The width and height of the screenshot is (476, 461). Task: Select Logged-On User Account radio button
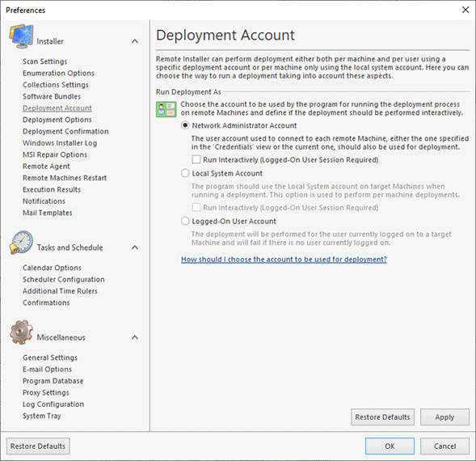[x=185, y=221]
